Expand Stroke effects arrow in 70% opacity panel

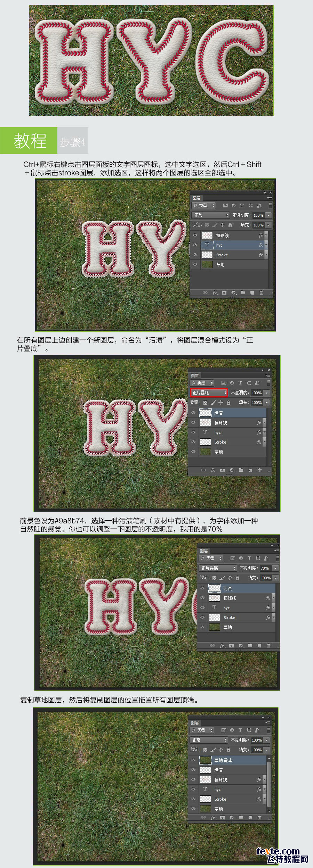coord(274,618)
